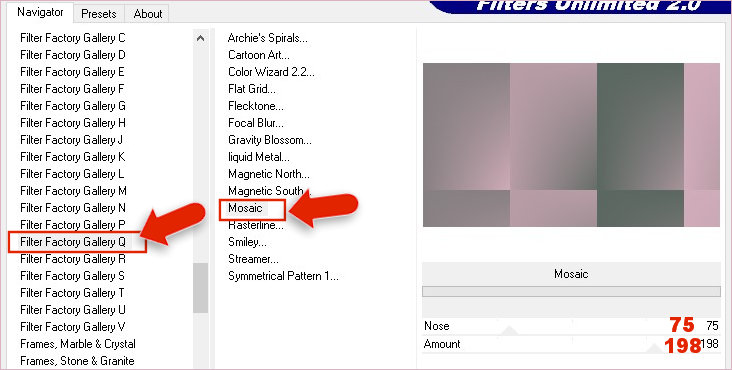The height and width of the screenshot is (370, 732).
Task: Click the category list scrollbar thumb
Action: point(200,287)
